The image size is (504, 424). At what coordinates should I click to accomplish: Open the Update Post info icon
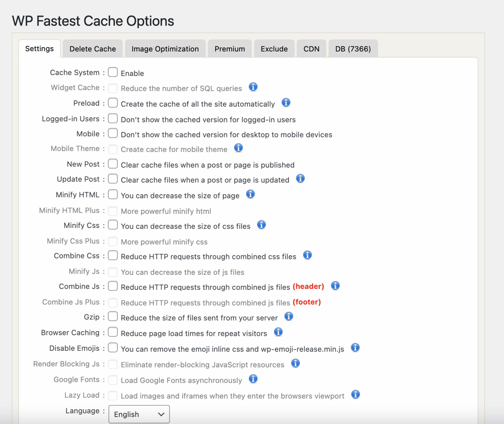(300, 178)
